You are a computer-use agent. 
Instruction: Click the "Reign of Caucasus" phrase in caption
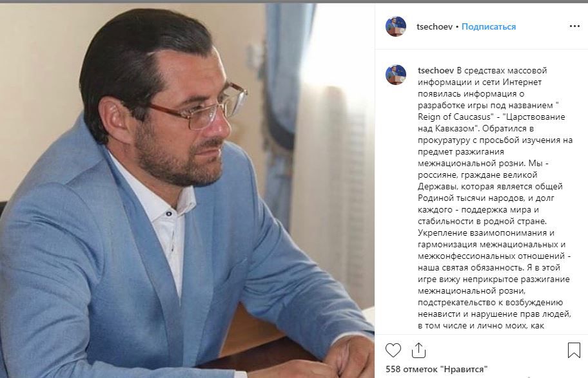coord(454,117)
